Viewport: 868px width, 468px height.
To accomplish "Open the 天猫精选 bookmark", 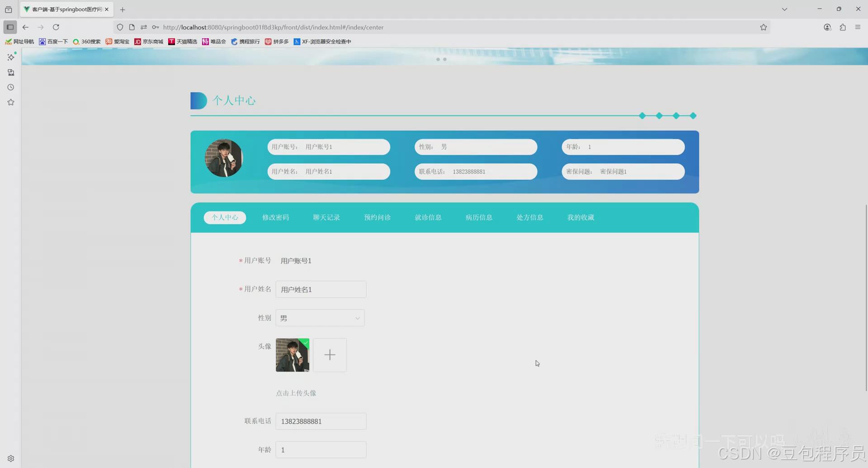I will click(183, 42).
